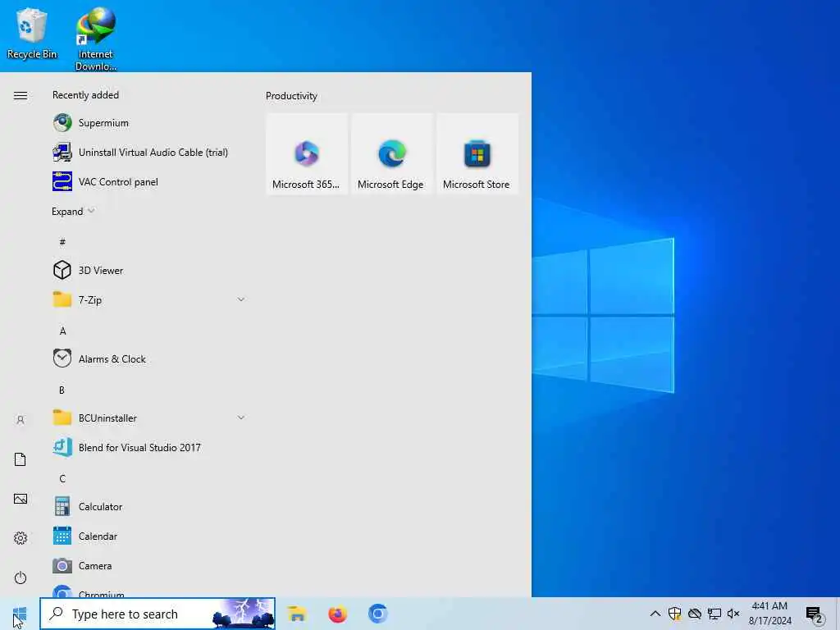Launch Uninstall Virtual Audio Cable (trial)

[x=150, y=152]
